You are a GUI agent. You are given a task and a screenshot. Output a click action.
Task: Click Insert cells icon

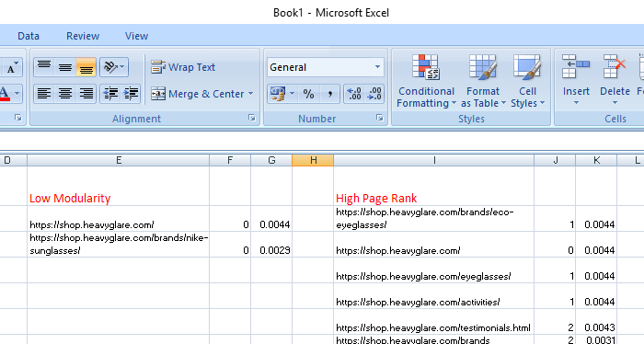click(576, 66)
